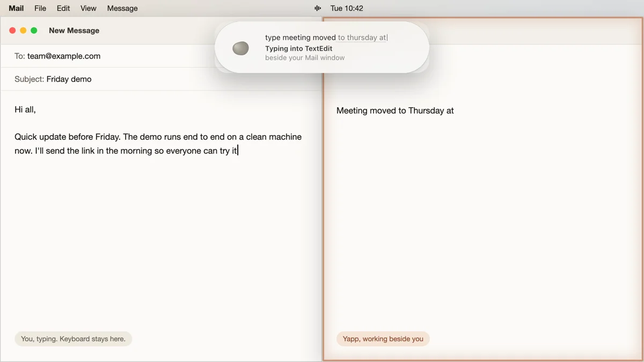Maximize the New Message window with green button

(x=34, y=31)
